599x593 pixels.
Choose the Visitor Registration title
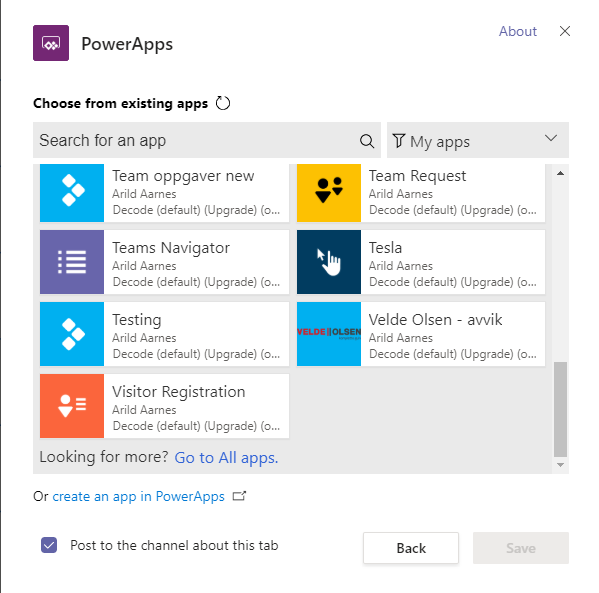[178, 392]
